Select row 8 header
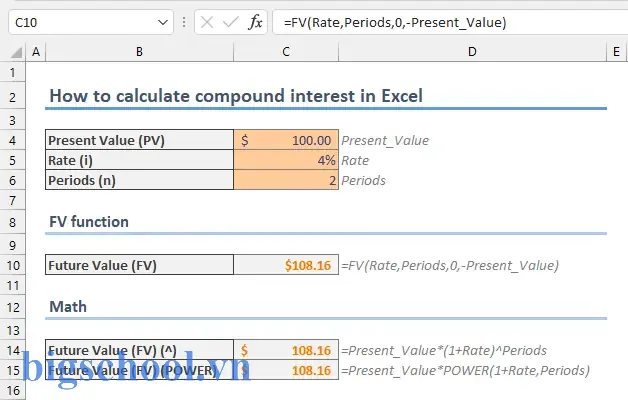This screenshot has height=400, width=628. (x=13, y=222)
